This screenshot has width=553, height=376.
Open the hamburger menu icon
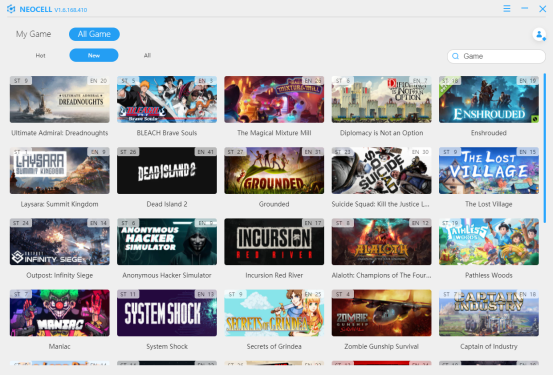(507, 8)
